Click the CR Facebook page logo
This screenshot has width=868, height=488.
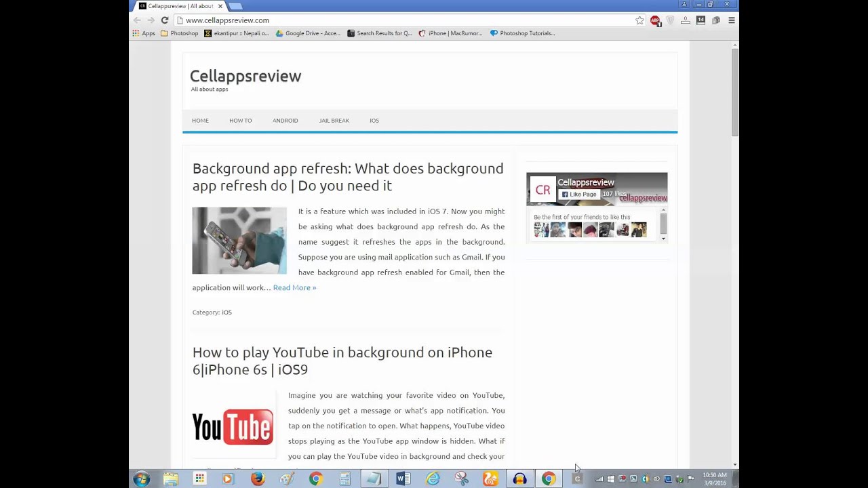542,190
